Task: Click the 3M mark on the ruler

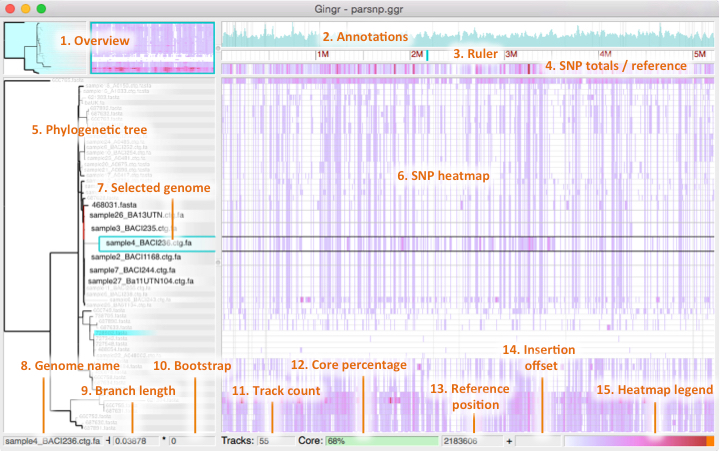Action: tap(510, 54)
